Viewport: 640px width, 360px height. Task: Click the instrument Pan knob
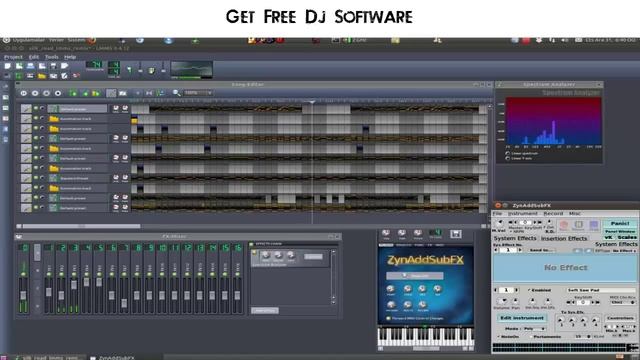coord(402,233)
